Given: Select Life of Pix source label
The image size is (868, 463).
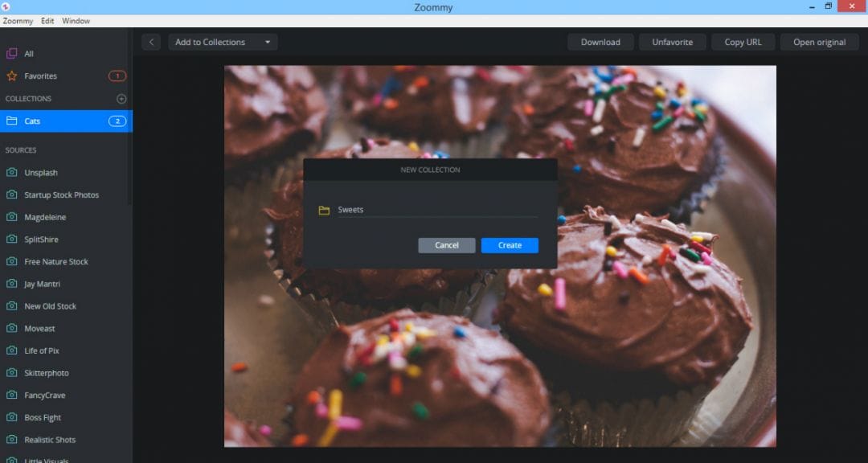Looking at the screenshot, I should 42,350.
